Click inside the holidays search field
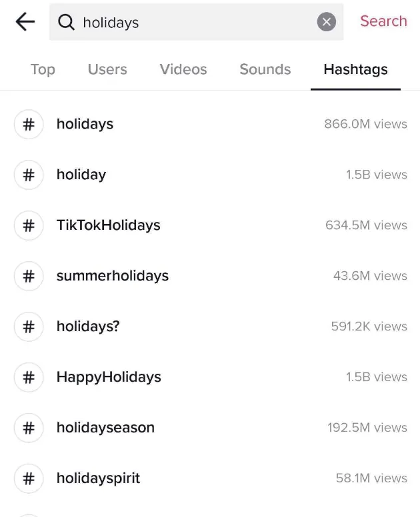The width and height of the screenshot is (420, 517). (196, 22)
